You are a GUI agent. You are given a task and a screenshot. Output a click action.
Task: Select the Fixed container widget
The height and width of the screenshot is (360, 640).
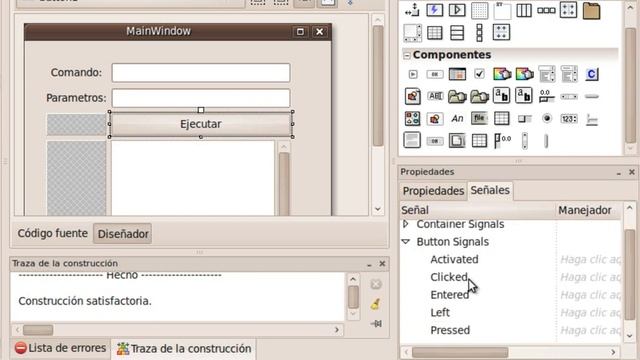tap(479, 10)
